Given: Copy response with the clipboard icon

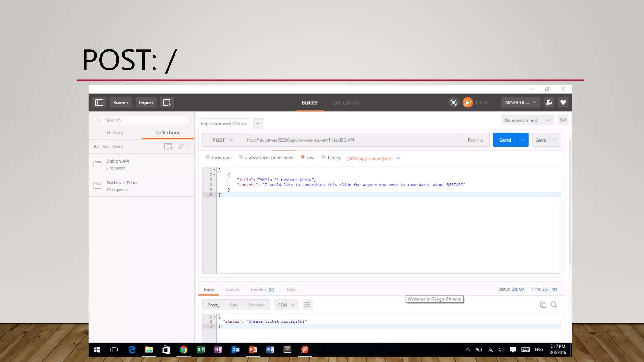Looking at the screenshot, I should click(543, 304).
